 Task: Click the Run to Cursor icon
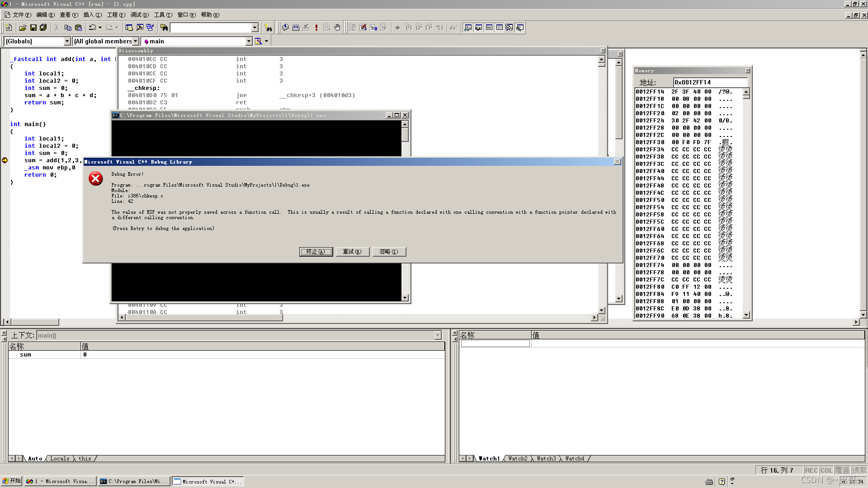pyautogui.click(x=439, y=28)
